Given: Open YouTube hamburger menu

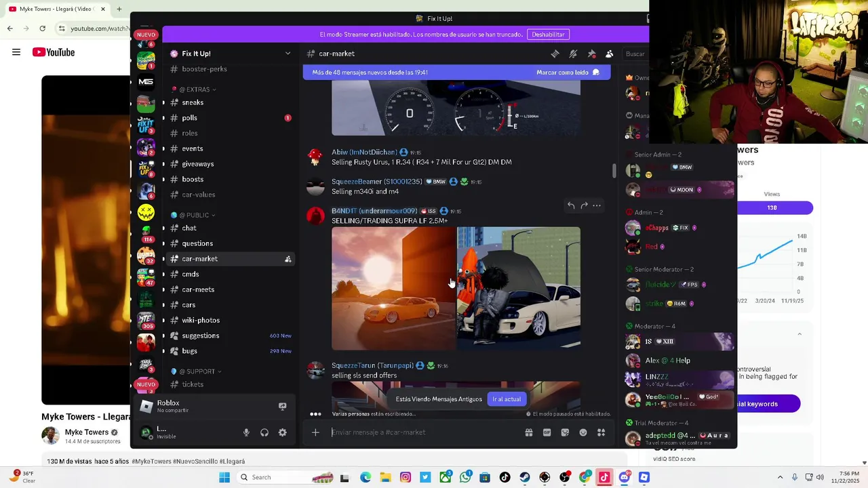Looking at the screenshot, I should coord(16,52).
